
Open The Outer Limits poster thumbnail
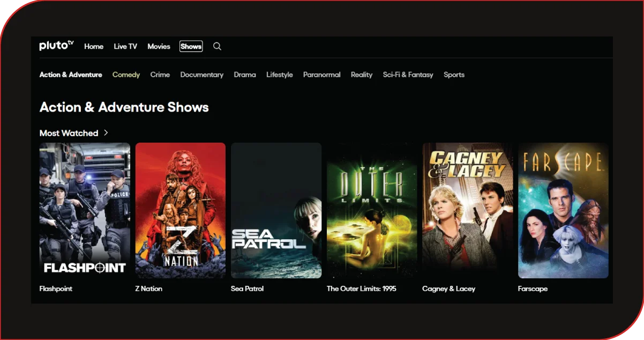tap(372, 210)
